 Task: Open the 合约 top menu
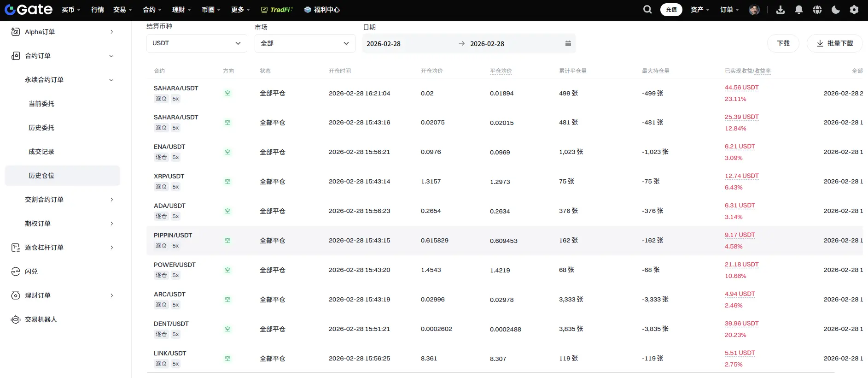point(152,10)
